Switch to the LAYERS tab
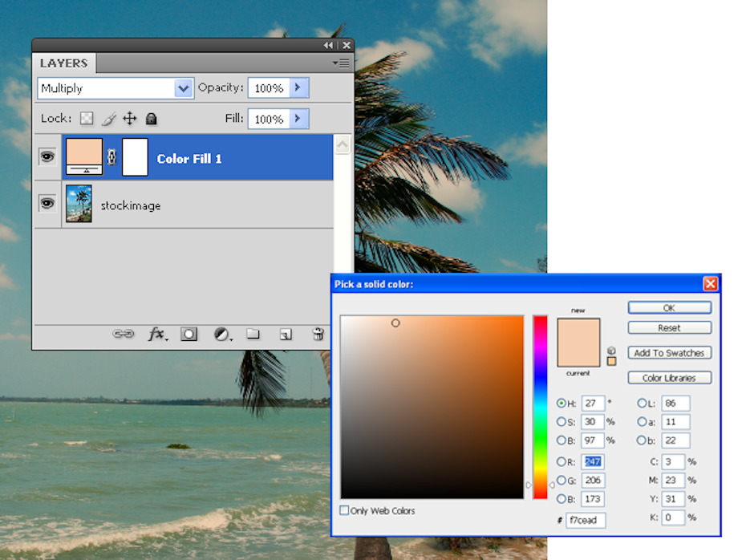 (x=64, y=63)
